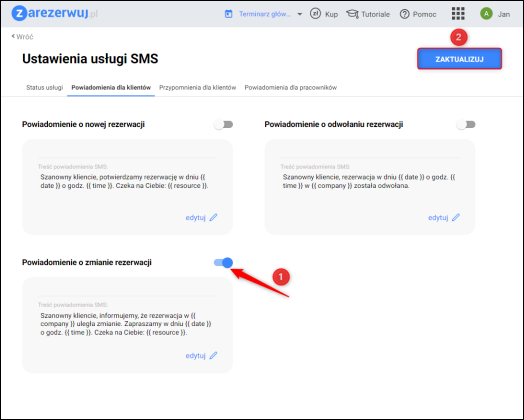Open the apps grid menu icon
Image resolution: width=524 pixels, height=420 pixels.
[x=458, y=14]
